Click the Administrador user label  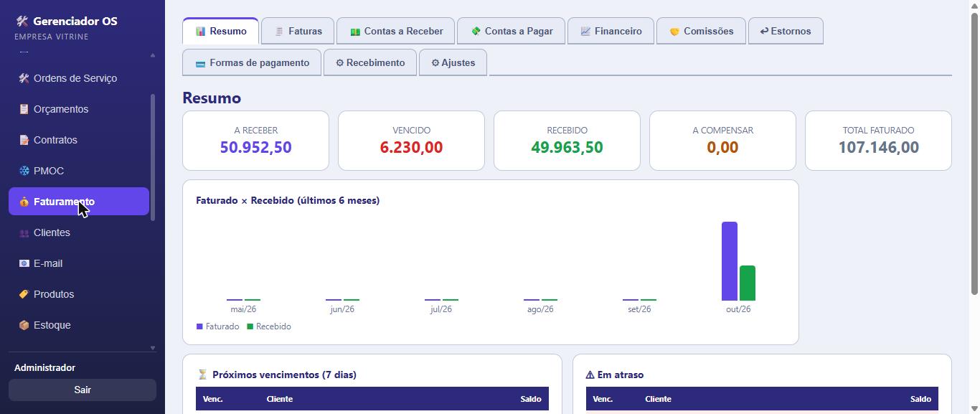pos(44,367)
